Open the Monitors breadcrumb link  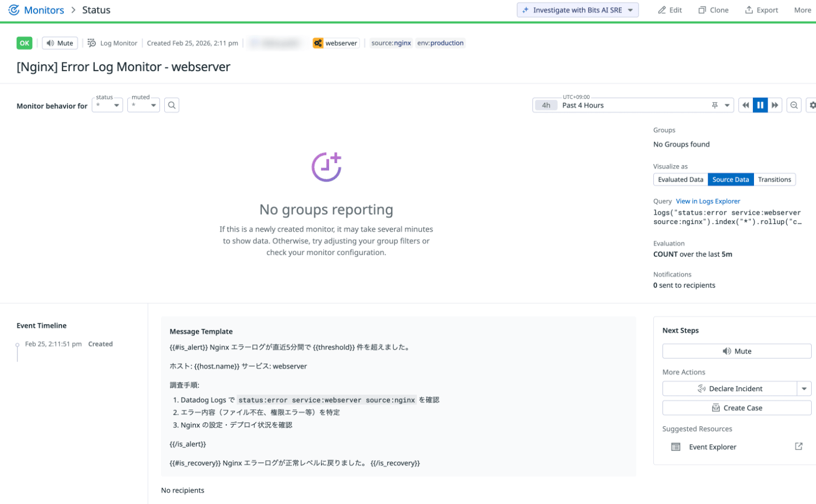[x=44, y=10]
